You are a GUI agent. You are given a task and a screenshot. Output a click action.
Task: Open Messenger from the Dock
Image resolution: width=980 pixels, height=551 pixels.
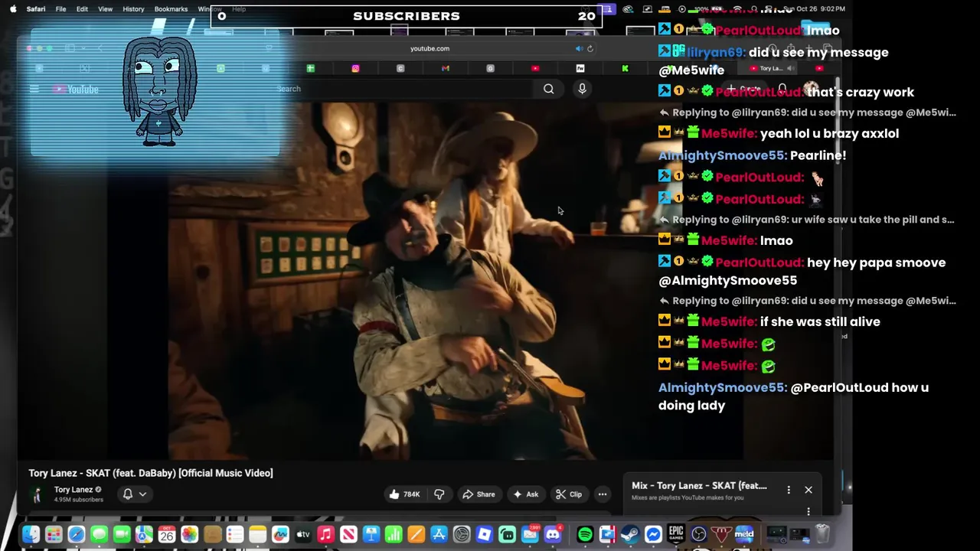(x=653, y=534)
